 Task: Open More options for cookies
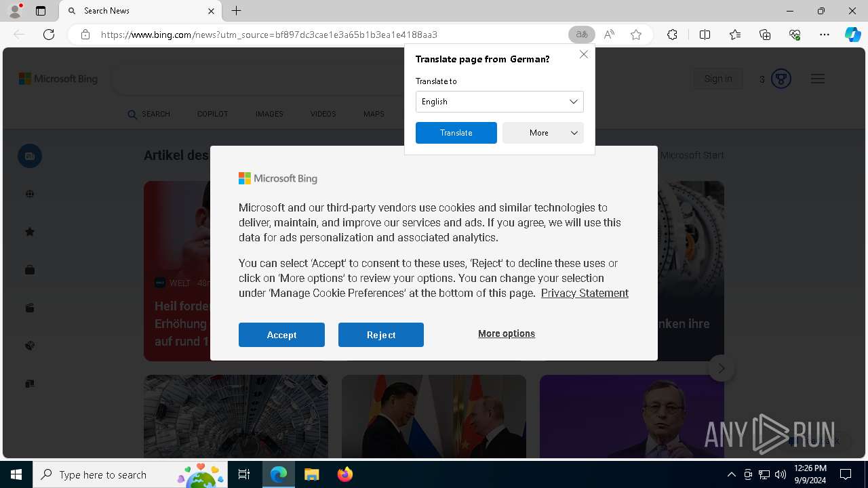tap(507, 333)
